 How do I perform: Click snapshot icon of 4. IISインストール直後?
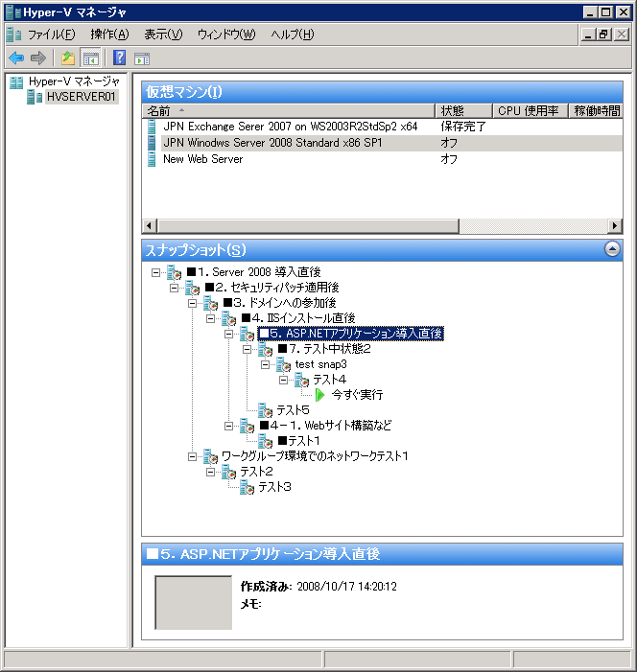point(228,319)
